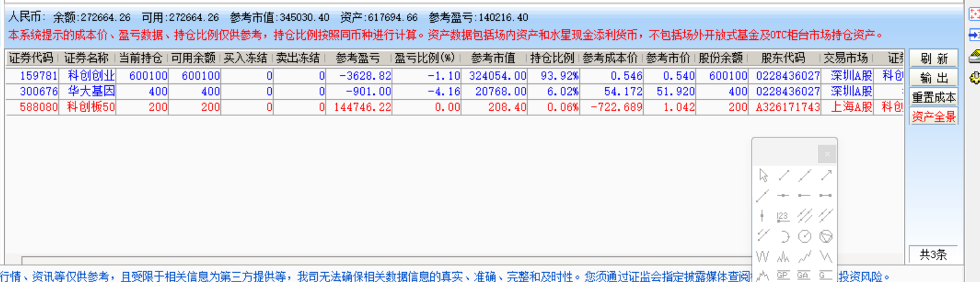The width and height of the screenshot is (980, 282).
Task: Click the market price 51.920
Action: (676, 91)
